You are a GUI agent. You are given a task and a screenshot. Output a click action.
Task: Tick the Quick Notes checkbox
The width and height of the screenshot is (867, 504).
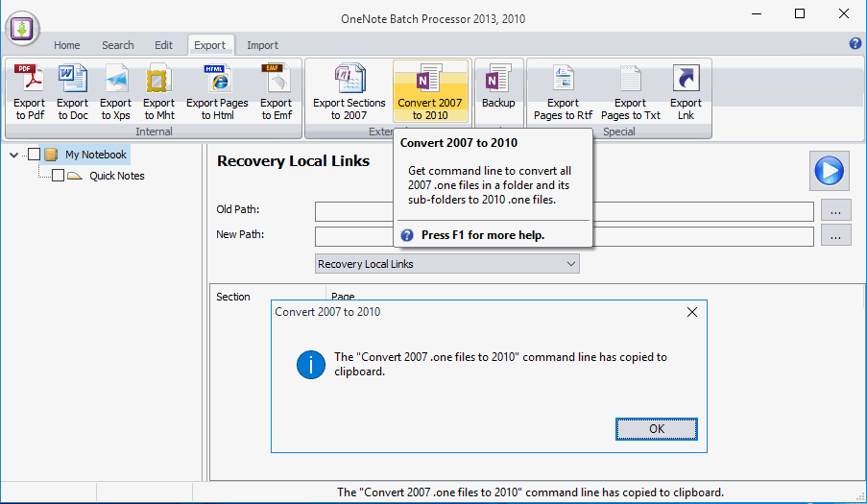coord(58,176)
